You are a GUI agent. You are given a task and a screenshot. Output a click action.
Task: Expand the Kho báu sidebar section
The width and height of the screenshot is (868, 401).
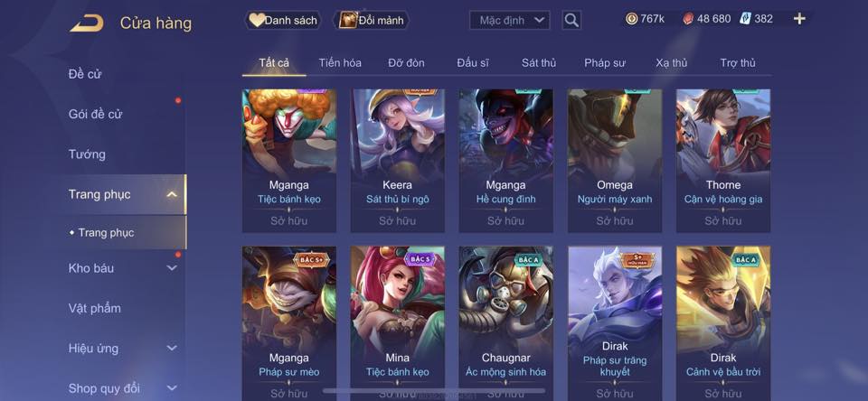(x=172, y=267)
